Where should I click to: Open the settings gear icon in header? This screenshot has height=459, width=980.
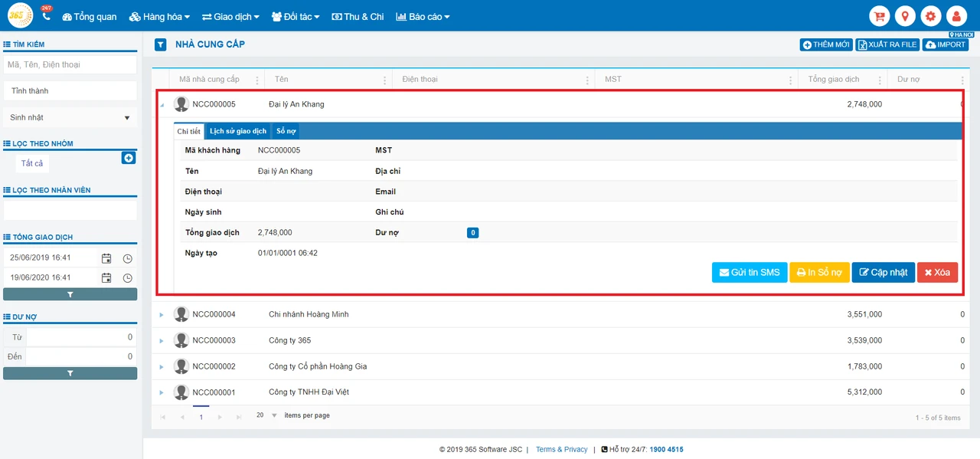(x=930, y=16)
